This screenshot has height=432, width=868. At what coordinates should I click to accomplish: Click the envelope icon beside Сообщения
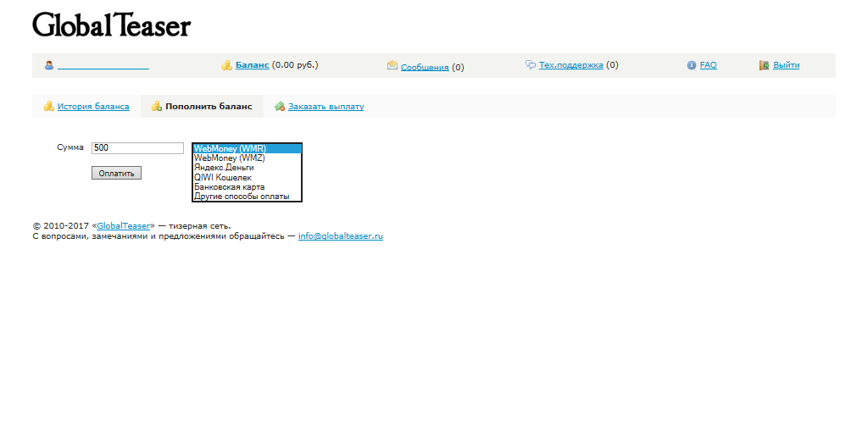392,65
